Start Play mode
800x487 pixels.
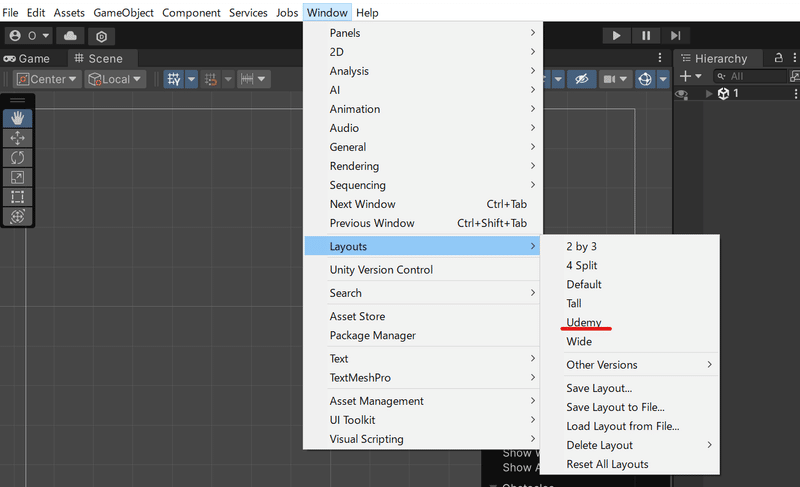616,36
